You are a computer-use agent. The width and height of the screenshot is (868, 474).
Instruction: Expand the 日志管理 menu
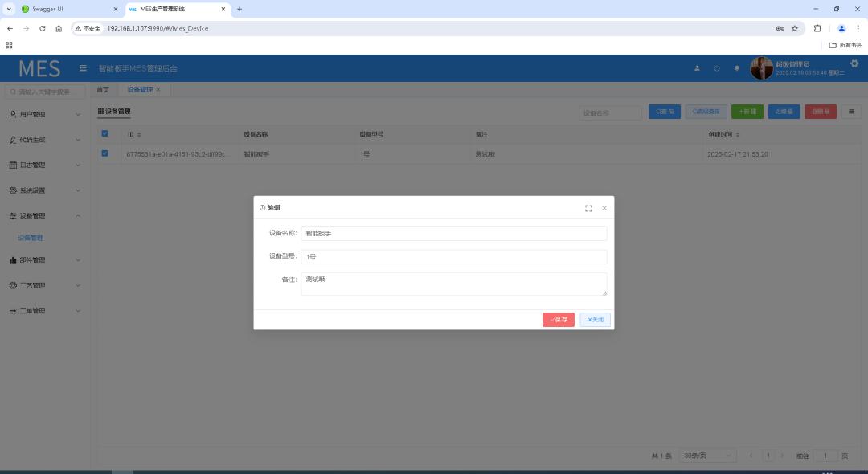click(45, 165)
